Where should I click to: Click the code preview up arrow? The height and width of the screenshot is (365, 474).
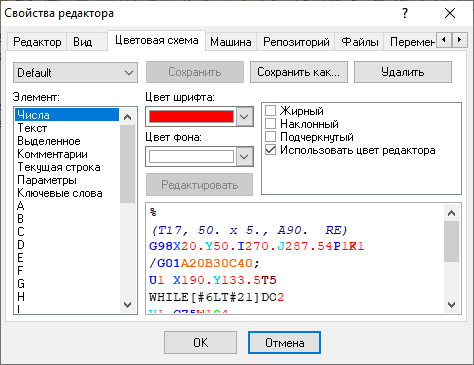[x=452, y=213]
